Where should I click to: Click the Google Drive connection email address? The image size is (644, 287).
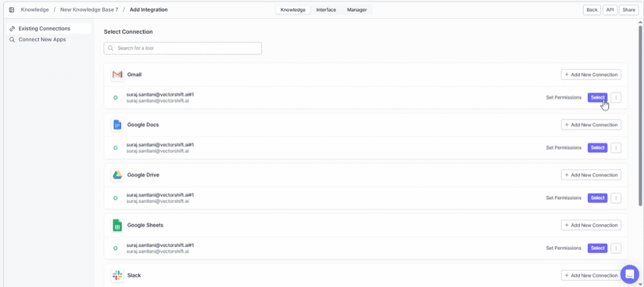pos(157,201)
